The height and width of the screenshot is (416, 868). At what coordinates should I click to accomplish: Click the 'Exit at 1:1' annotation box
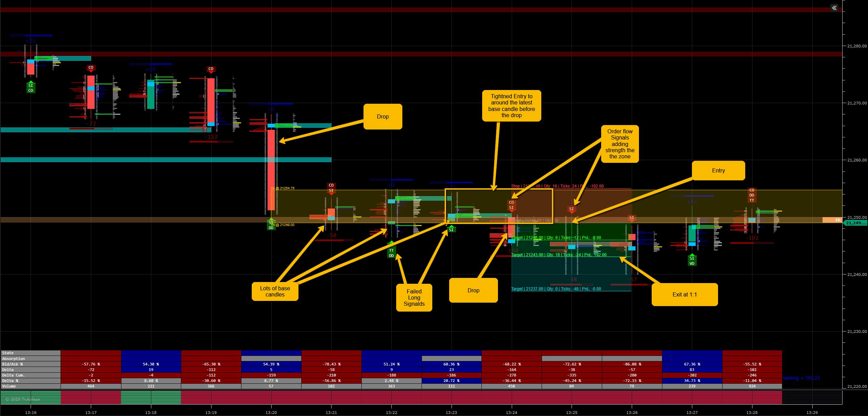(684, 294)
